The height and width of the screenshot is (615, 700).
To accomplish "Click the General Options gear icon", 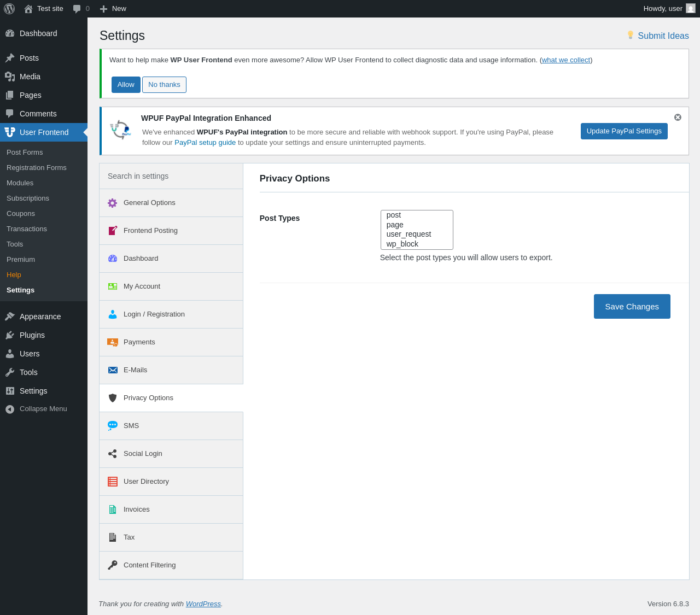I will pyautogui.click(x=113, y=203).
